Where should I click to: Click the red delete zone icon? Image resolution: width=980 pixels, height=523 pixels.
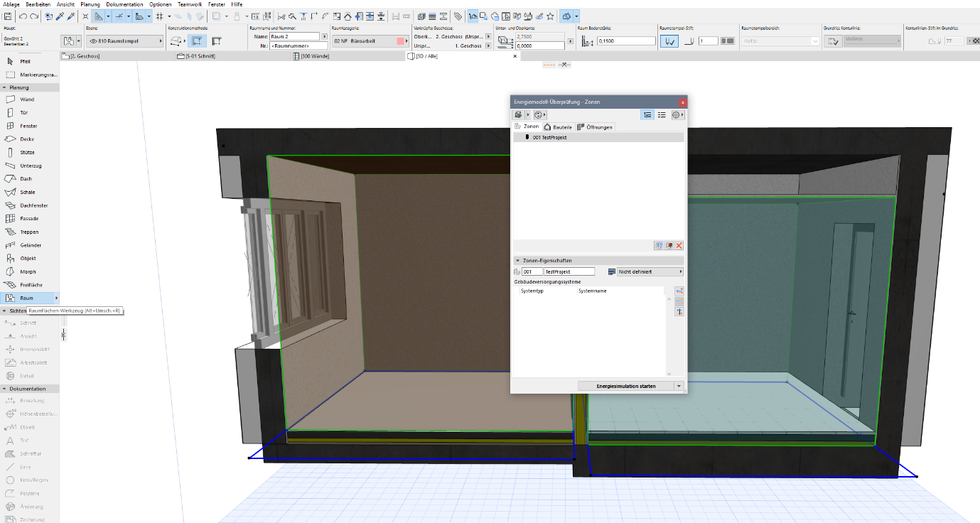tap(679, 245)
